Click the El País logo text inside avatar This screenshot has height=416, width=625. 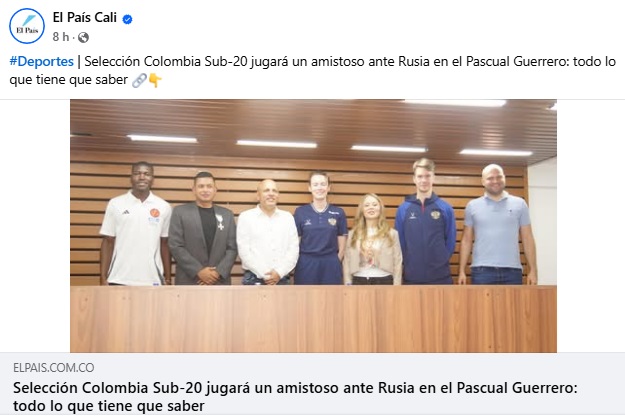click(27, 30)
